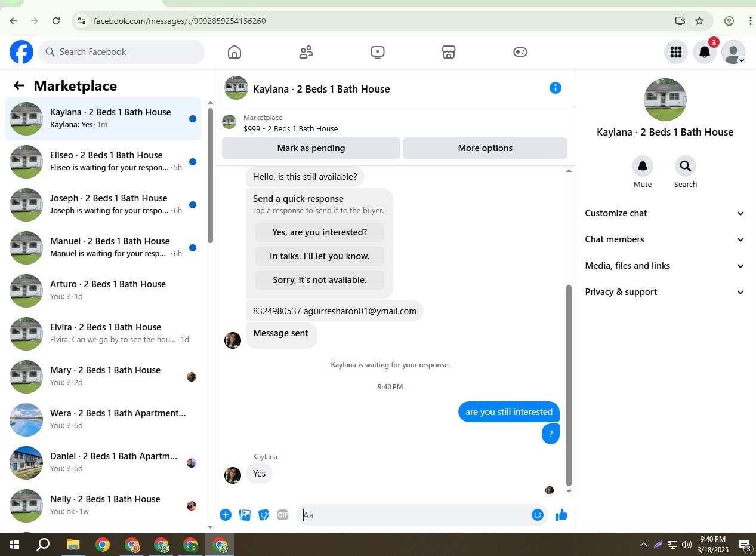Send quick response In talks. I'll let you know.
This screenshot has width=756, height=556.
(319, 256)
